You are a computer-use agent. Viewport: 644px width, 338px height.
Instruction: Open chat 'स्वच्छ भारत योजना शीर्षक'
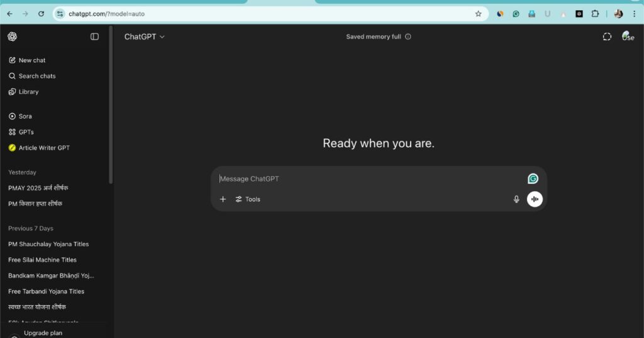point(37,307)
